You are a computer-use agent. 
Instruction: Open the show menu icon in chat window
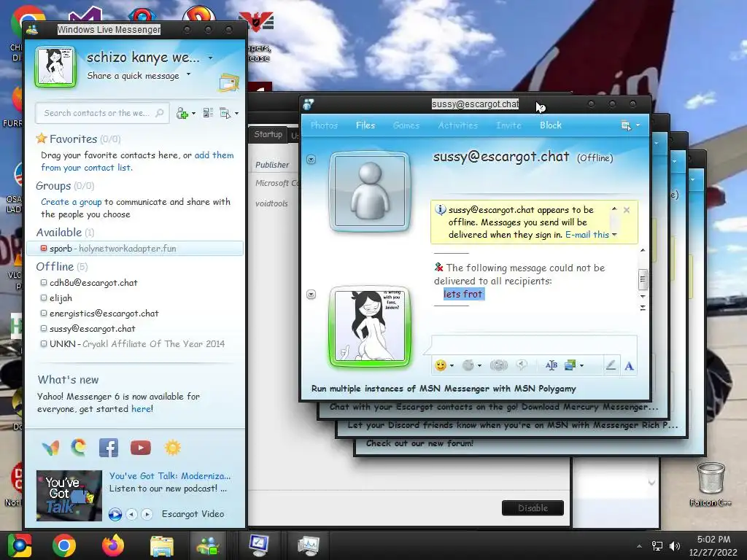click(626, 125)
